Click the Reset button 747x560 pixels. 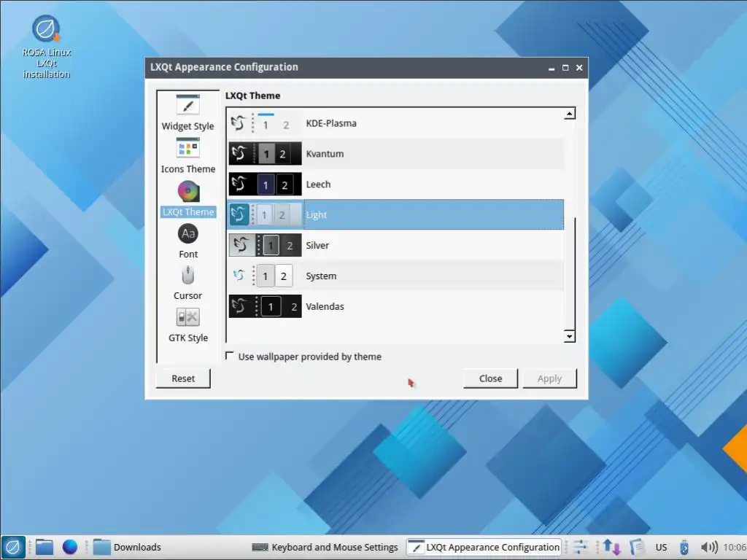pos(183,378)
